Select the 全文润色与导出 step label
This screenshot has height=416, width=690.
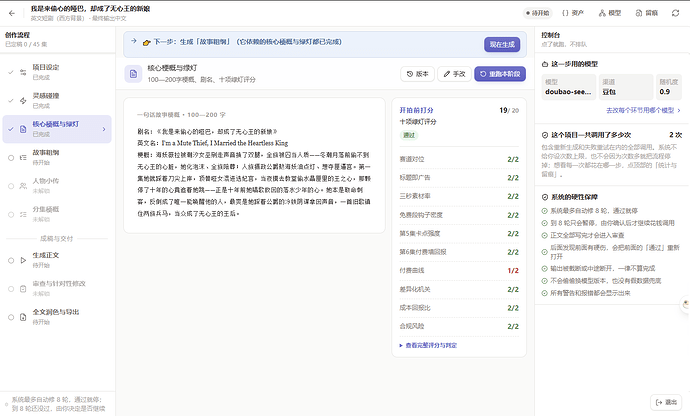[x=56, y=312]
